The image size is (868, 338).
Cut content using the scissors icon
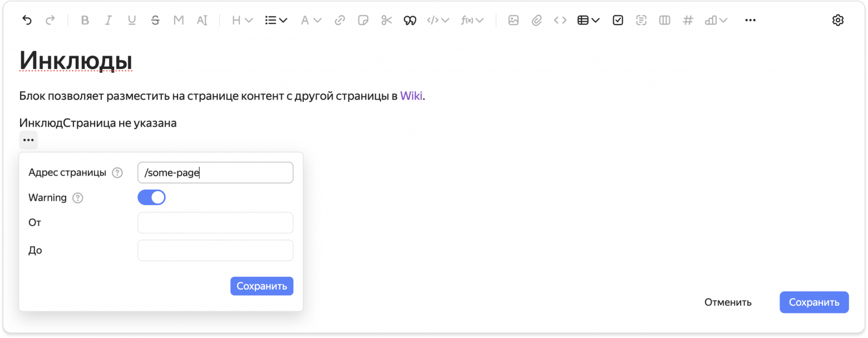click(386, 20)
